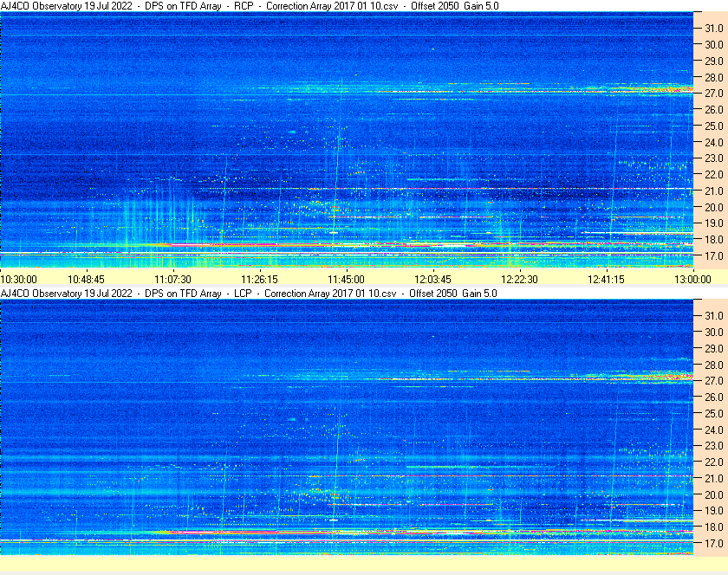
Task: Click 31.0 MHz label on RCP panel
Action: pyautogui.click(x=713, y=28)
